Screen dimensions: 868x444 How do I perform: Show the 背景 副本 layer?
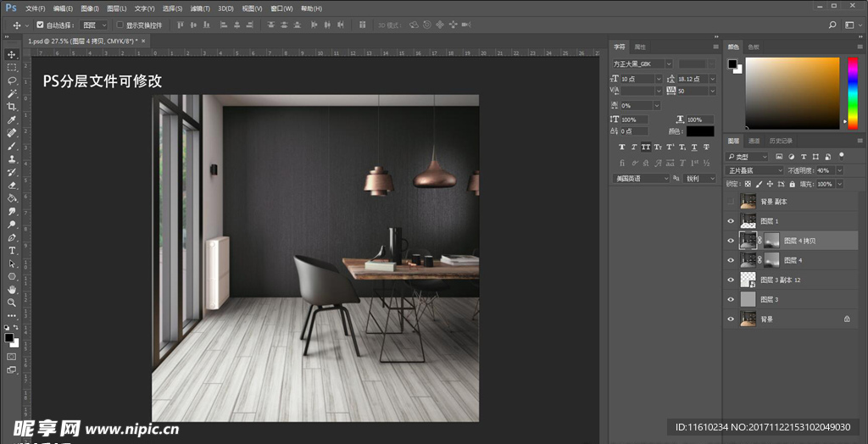[x=731, y=202]
